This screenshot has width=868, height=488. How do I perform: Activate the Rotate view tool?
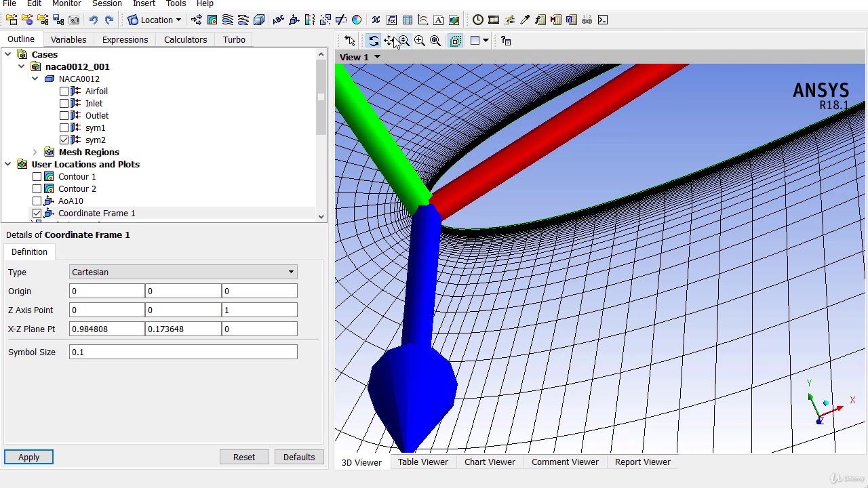coord(374,41)
